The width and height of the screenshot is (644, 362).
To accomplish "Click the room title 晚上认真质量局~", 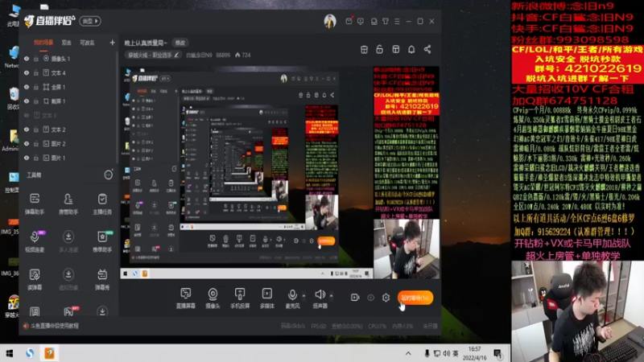I will click(x=146, y=43).
